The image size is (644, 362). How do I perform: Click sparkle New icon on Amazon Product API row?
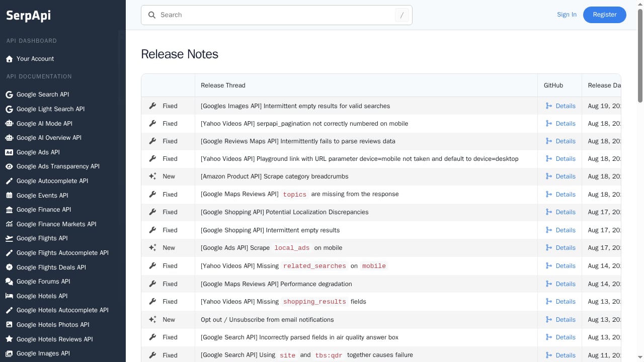tap(152, 176)
